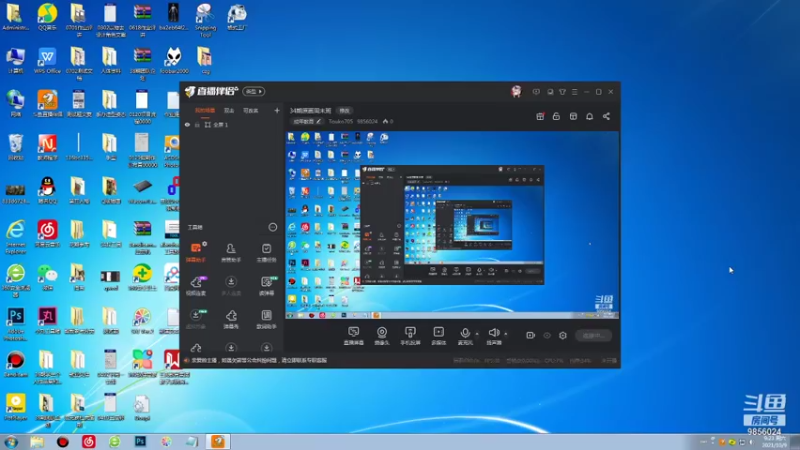
Task: Click the record video icon beside the gear
Action: point(531,336)
